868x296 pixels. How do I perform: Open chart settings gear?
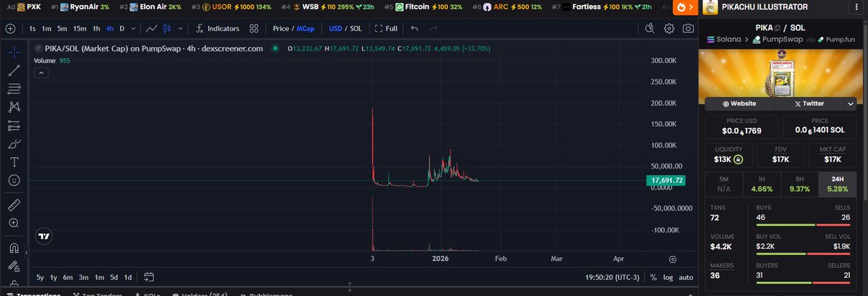pyautogui.click(x=670, y=29)
